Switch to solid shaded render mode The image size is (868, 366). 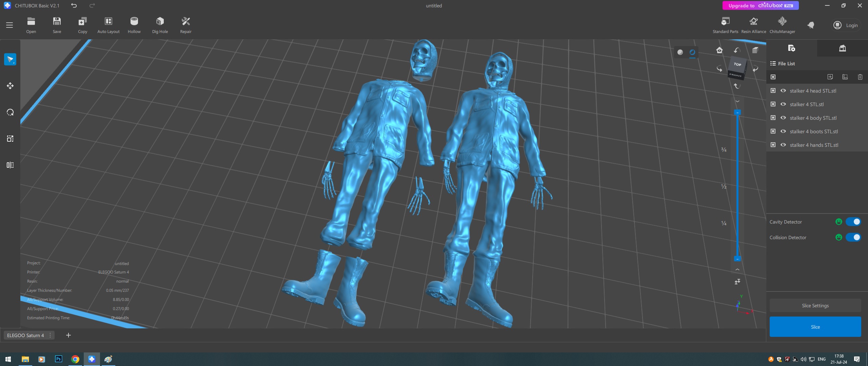pyautogui.click(x=680, y=52)
